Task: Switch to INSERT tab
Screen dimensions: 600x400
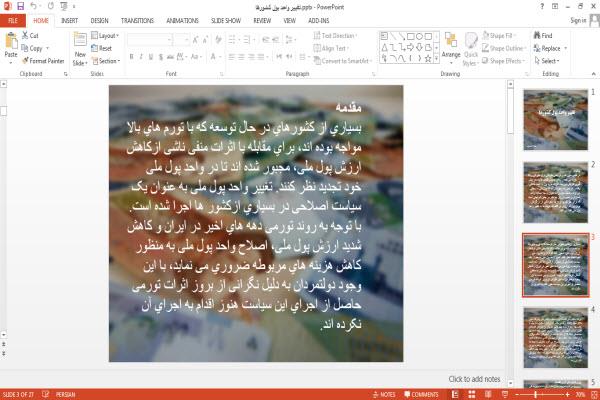Action: click(69, 21)
